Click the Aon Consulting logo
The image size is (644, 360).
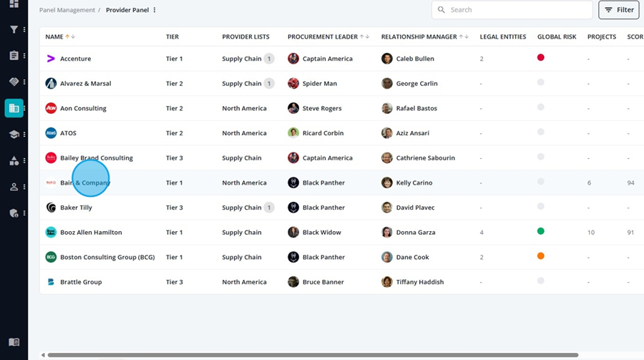[51, 109]
